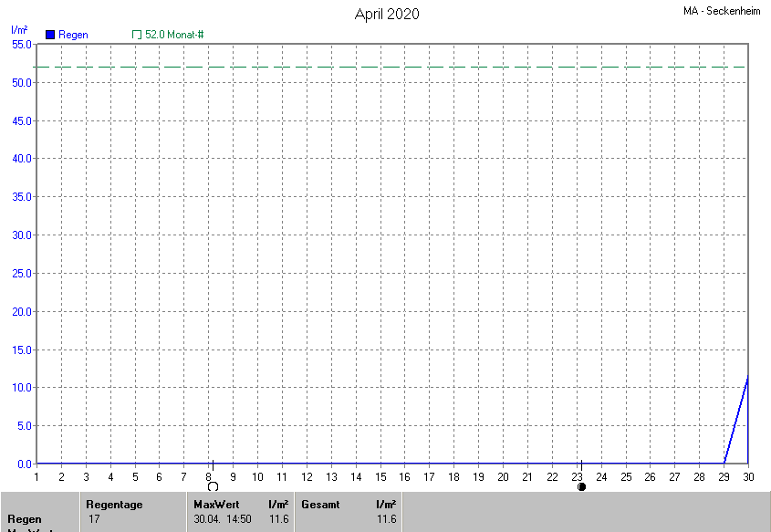Click the April 2020 chart title
Image resolution: width=771 pixels, height=532 pixels.
tap(387, 15)
